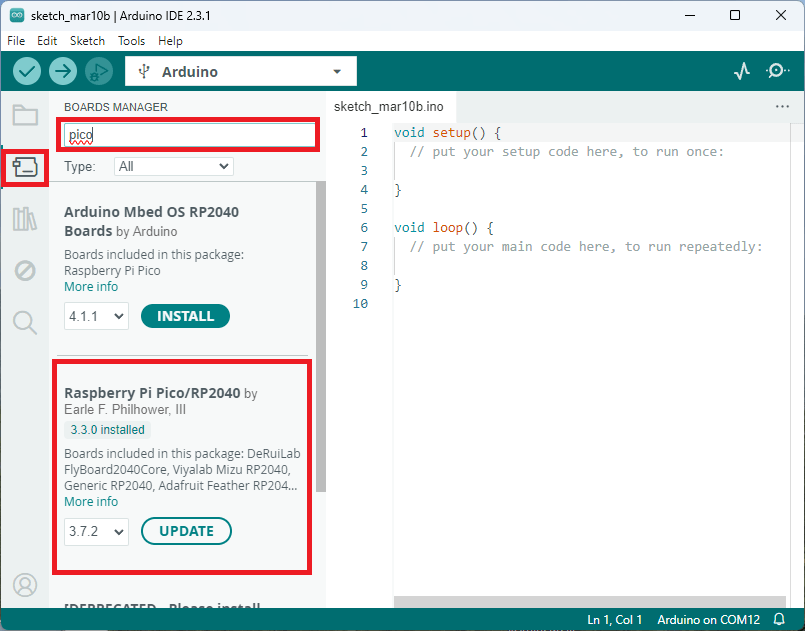This screenshot has width=805, height=631.
Task: Click inside the boards search field
Action: [188, 134]
